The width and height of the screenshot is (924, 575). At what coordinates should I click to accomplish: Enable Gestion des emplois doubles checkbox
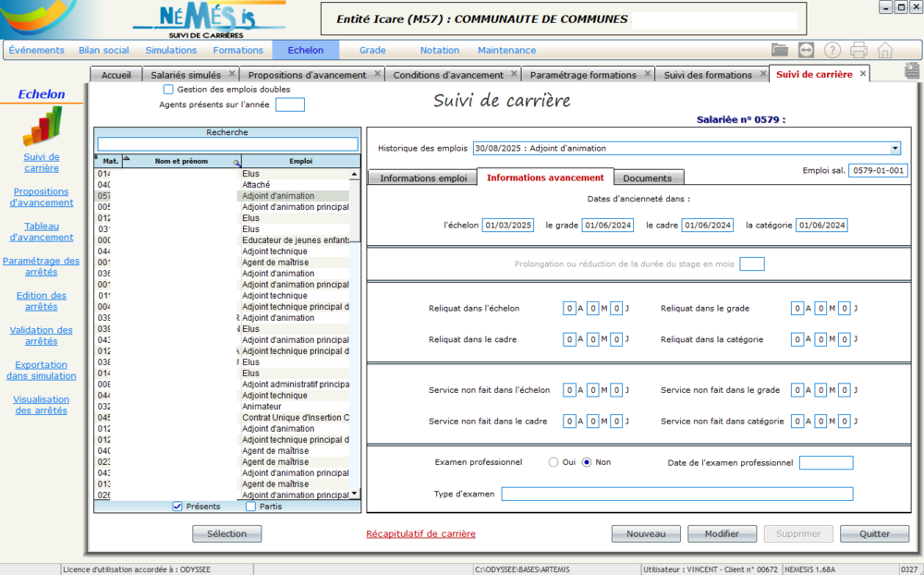[x=168, y=90]
